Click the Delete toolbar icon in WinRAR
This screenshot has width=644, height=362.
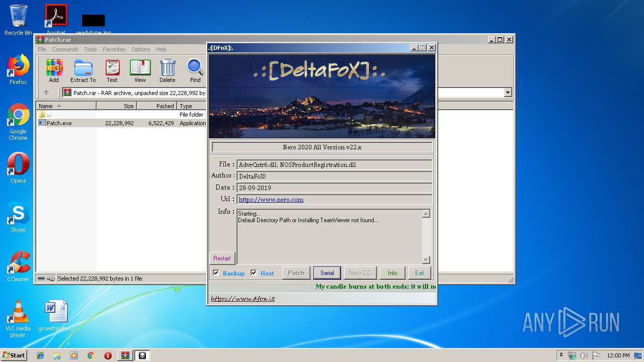(168, 71)
